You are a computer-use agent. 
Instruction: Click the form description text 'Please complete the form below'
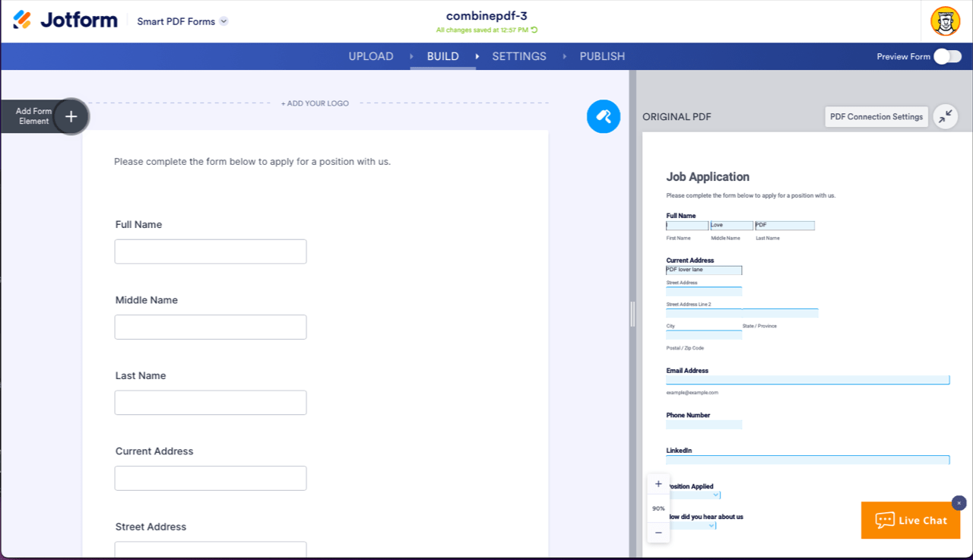(252, 161)
